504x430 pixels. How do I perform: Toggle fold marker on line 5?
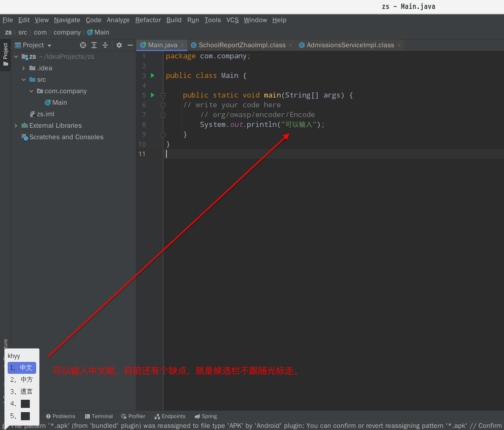point(163,95)
